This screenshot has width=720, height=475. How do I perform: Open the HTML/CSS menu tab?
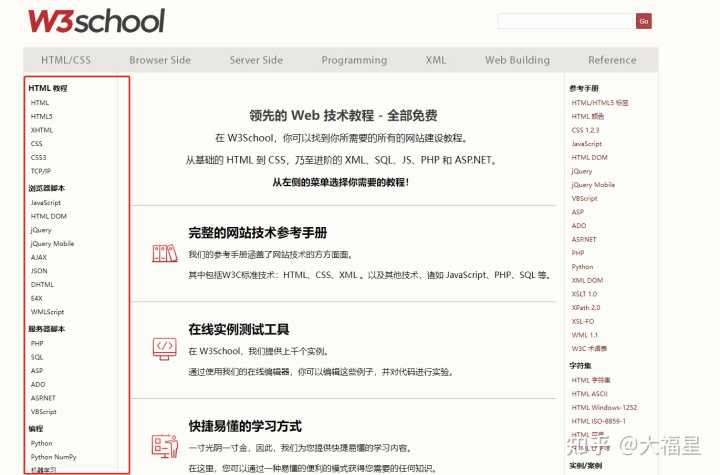(x=66, y=60)
